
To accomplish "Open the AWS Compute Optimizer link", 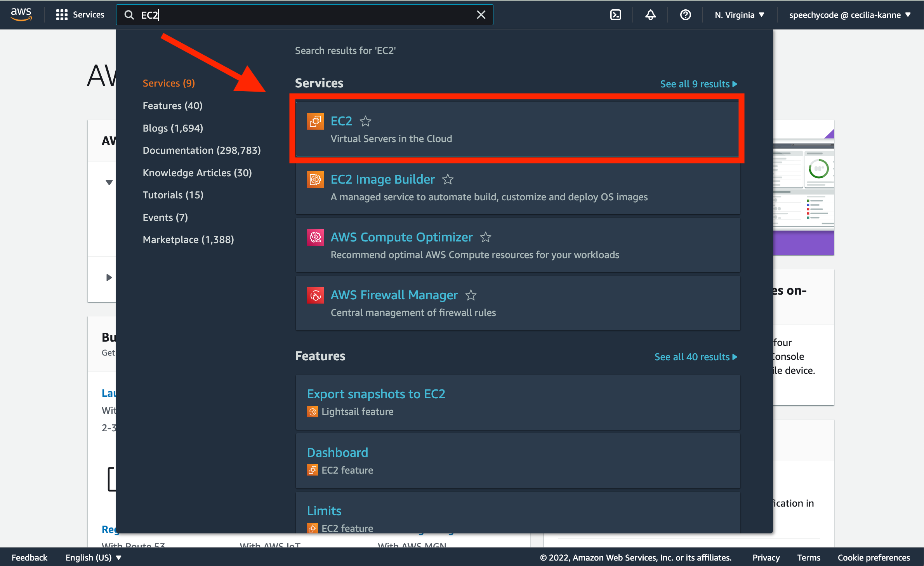I will pyautogui.click(x=402, y=237).
